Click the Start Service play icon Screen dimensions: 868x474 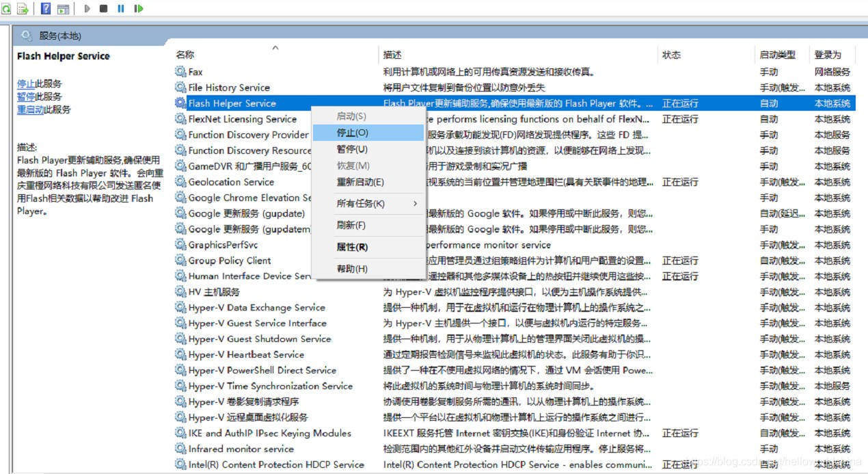[87, 9]
